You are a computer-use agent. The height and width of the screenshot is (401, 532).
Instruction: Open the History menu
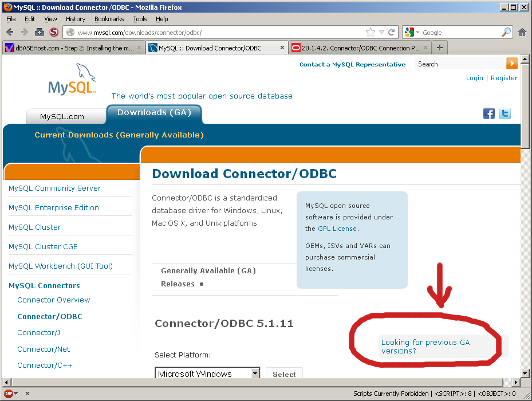[x=76, y=19]
